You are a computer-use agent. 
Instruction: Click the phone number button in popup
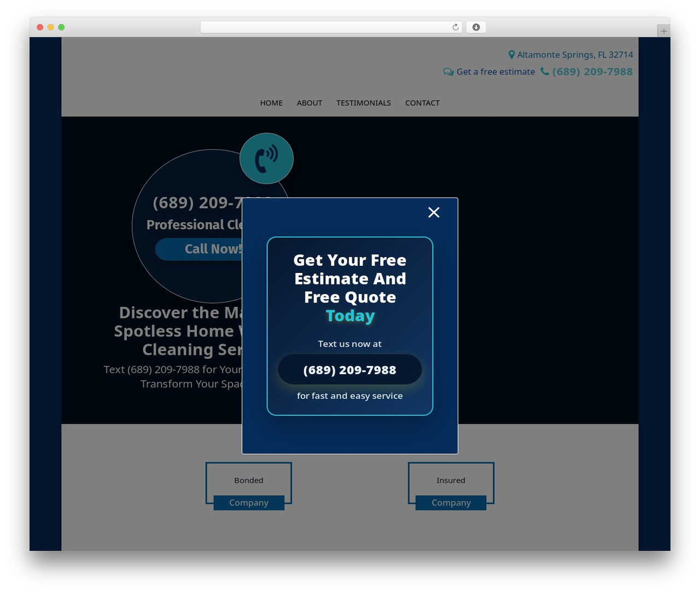pyautogui.click(x=350, y=370)
